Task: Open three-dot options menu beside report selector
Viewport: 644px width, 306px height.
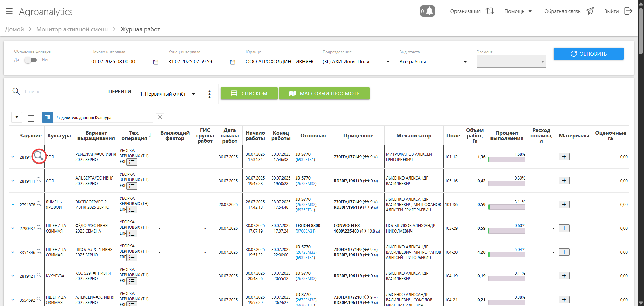Action: click(x=209, y=94)
